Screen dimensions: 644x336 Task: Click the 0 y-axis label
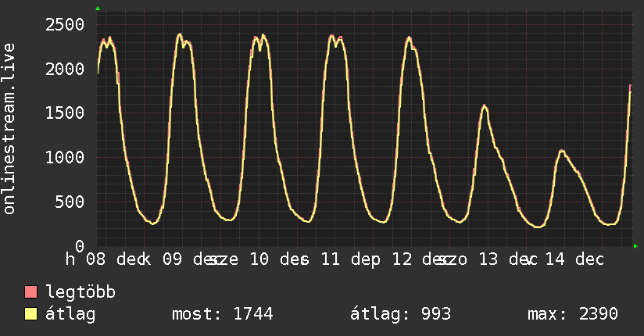pyautogui.click(x=80, y=246)
